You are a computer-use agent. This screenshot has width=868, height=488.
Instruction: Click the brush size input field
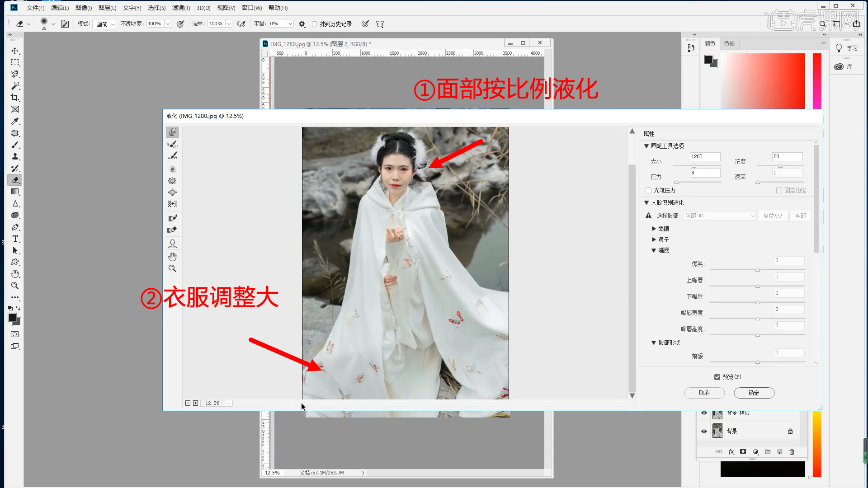[x=704, y=156]
